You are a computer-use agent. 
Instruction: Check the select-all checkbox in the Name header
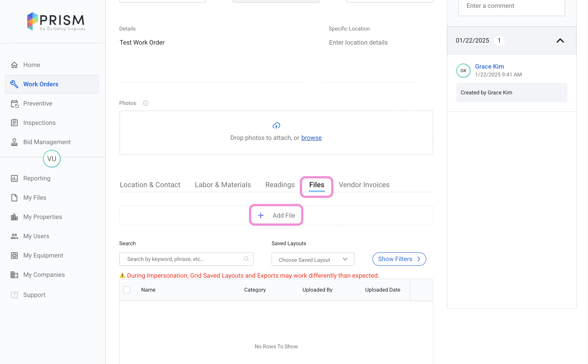(x=127, y=290)
